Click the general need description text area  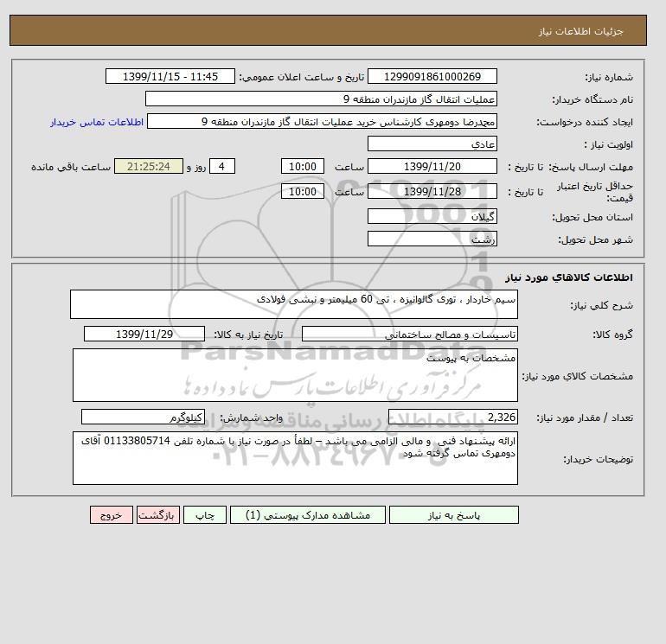tap(294, 304)
